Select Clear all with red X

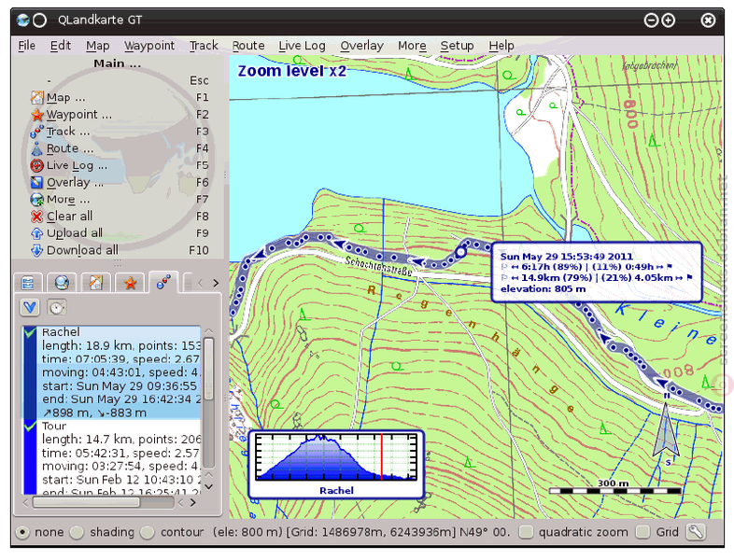click(120, 217)
